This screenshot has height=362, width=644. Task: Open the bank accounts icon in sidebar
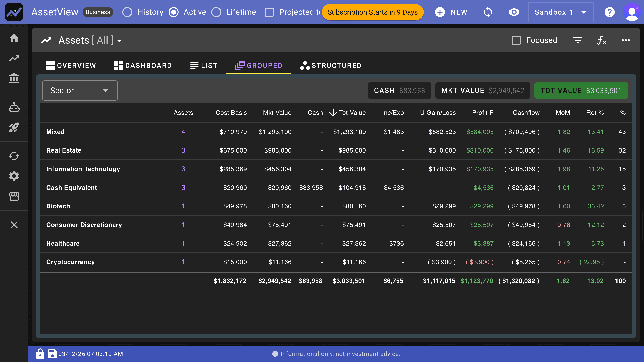coord(14,78)
